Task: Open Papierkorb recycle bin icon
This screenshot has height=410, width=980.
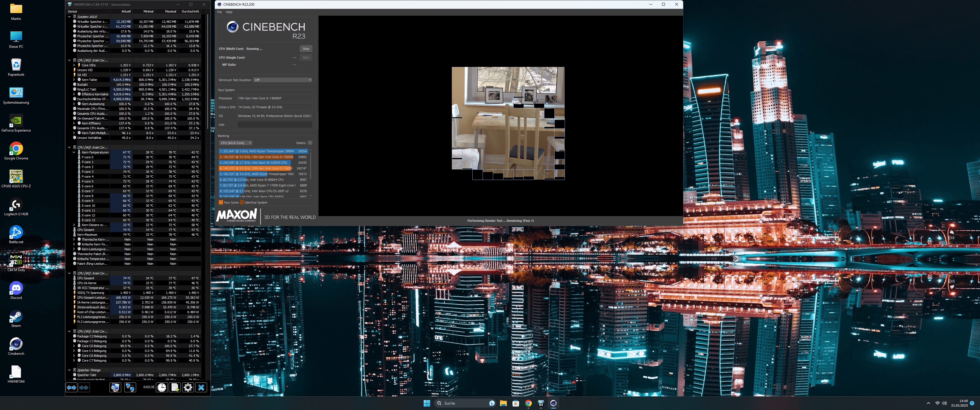Action: pos(16,67)
